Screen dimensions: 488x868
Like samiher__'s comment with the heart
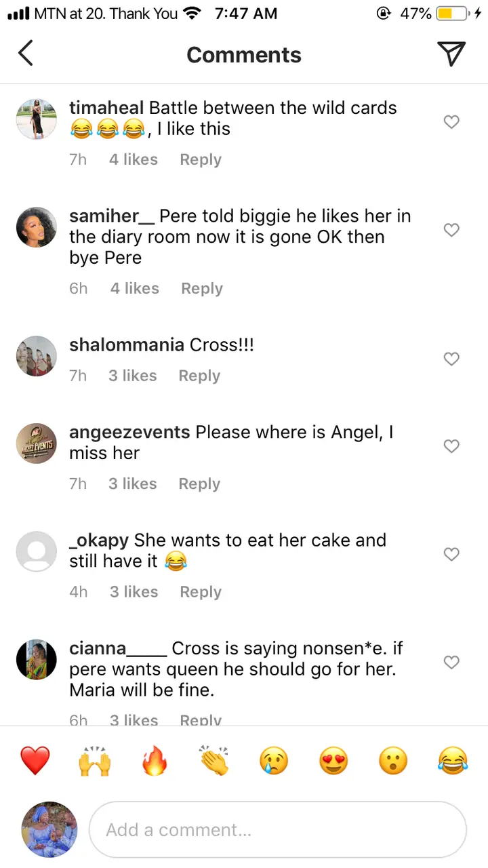(x=451, y=231)
